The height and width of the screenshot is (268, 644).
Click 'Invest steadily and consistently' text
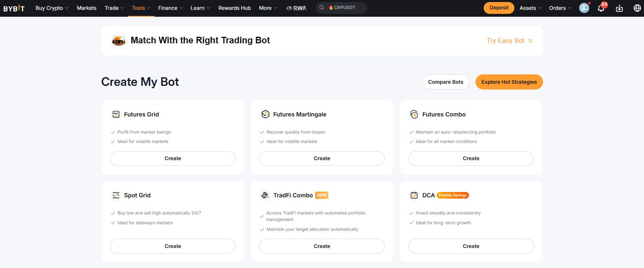pyautogui.click(x=448, y=213)
